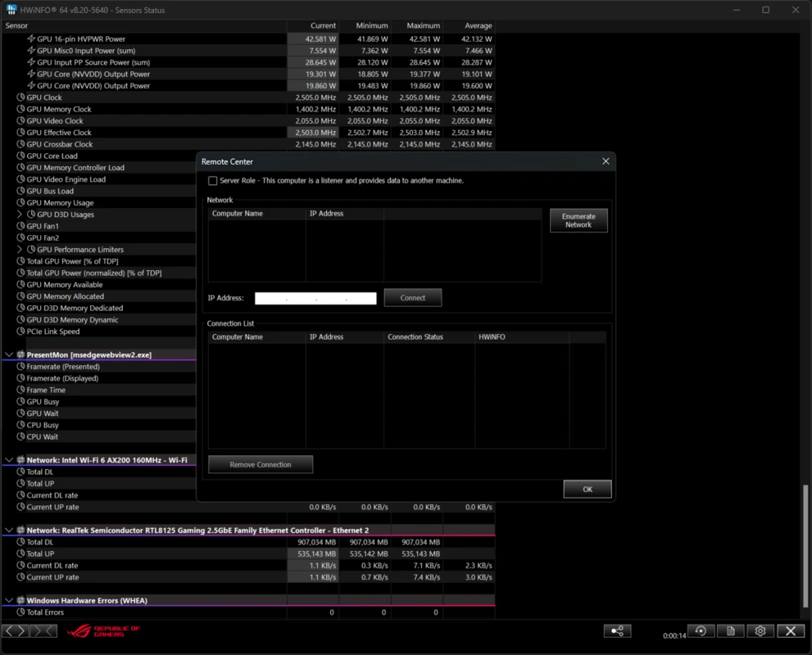Expand the GPU D3D Usages row

click(x=20, y=215)
